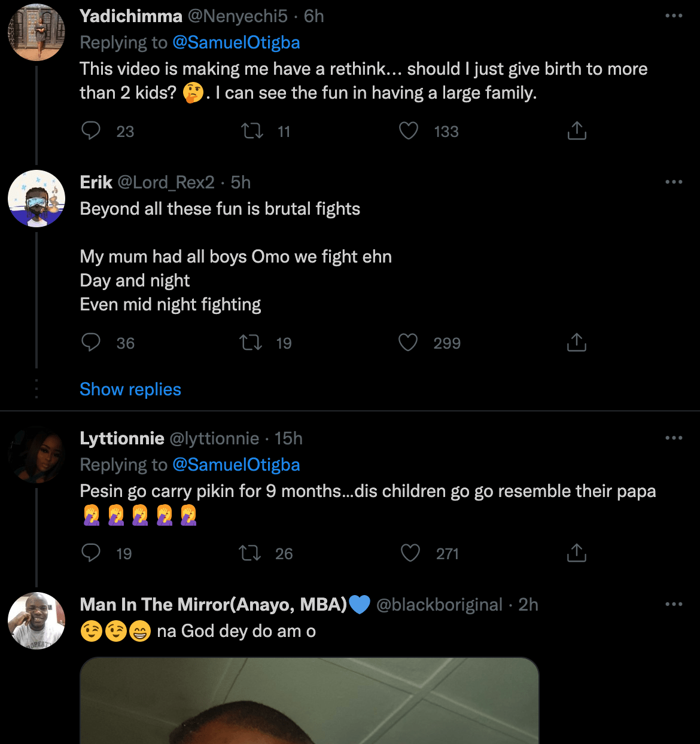The image size is (700, 744).
Task: Open @SamuelOtigba link in Lyttionnie's reply
Action: click(x=236, y=465)
